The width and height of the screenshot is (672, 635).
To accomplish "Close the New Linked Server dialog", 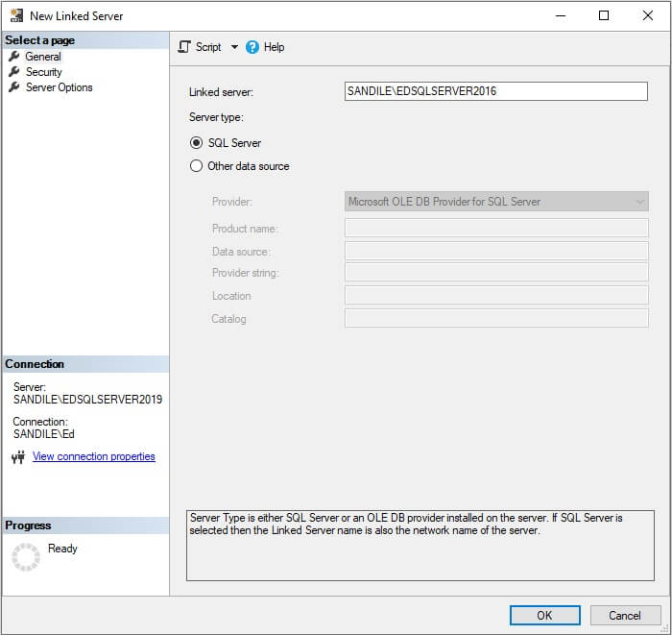I will (648, 16).
